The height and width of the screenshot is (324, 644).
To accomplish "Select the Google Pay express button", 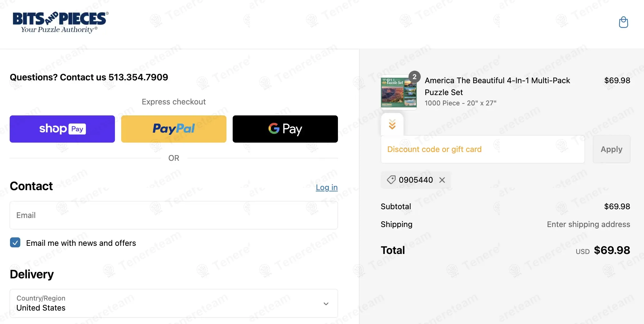I will tap(285, 129).
